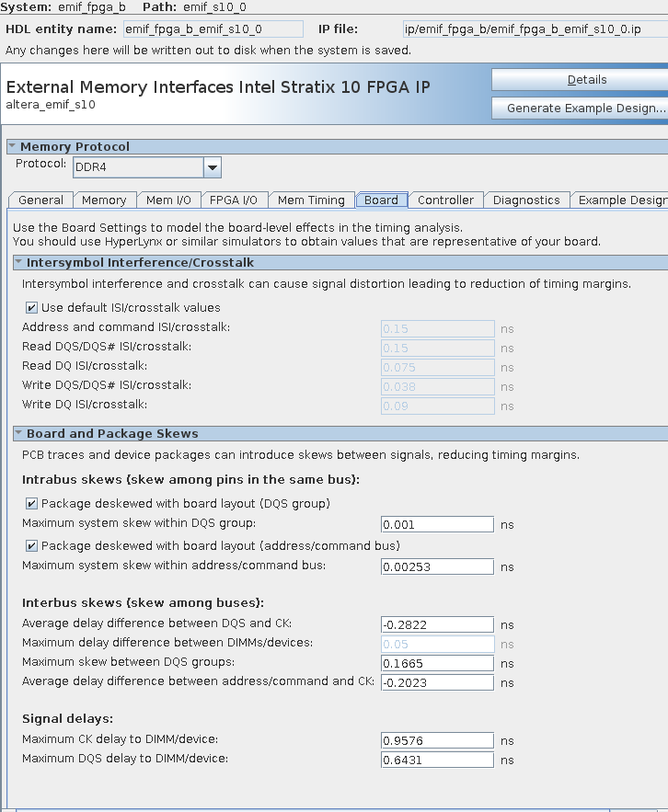The width and height of the screenshot is (668, 812).
Task: Switch to the Memory tab
Action: 104,200
